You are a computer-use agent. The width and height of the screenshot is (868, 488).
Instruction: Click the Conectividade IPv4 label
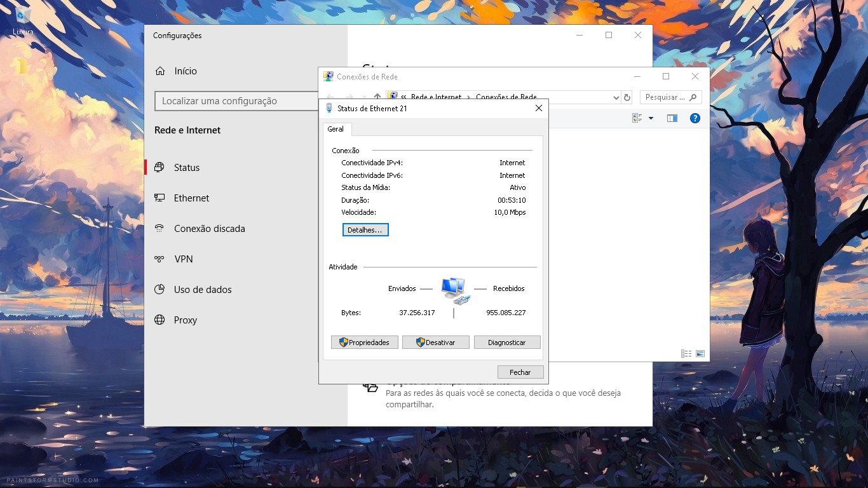pos(372,163)
